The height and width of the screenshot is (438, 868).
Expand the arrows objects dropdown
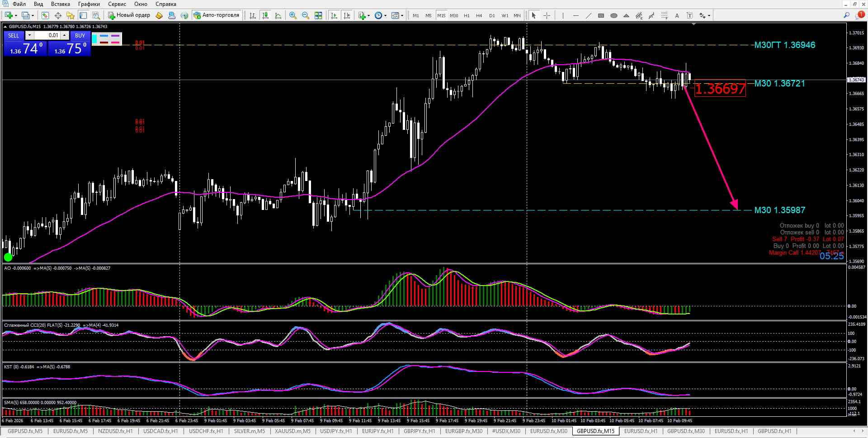[709, 16]
